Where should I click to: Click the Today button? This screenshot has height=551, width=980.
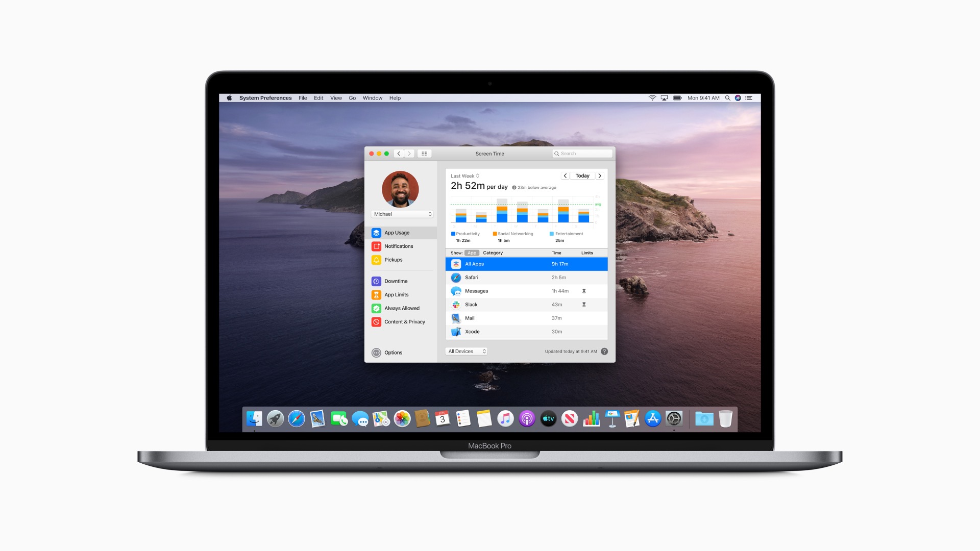582,176
